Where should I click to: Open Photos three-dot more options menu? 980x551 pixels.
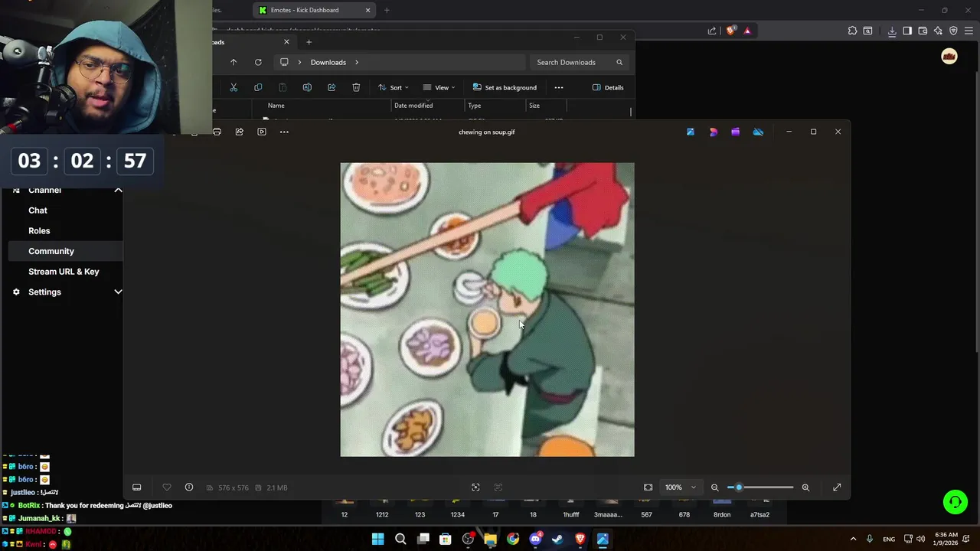pyautogui.click(x=284, y=132)
